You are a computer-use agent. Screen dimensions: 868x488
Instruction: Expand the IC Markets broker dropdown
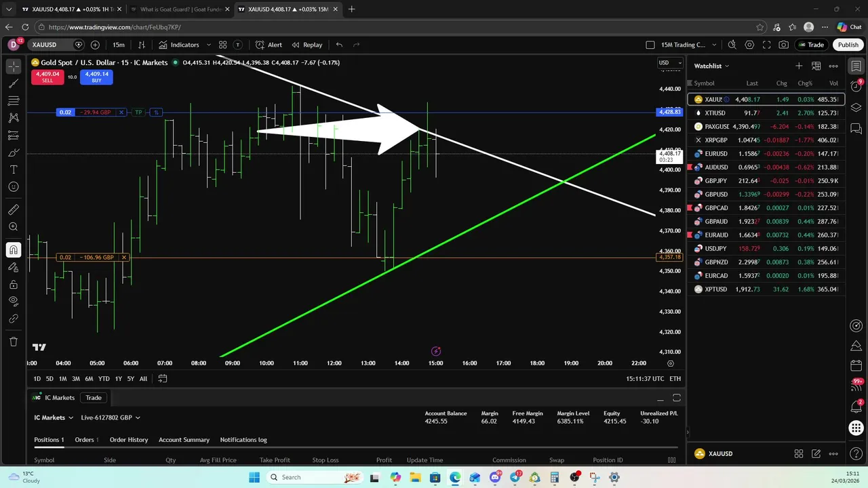pos(54,418)
